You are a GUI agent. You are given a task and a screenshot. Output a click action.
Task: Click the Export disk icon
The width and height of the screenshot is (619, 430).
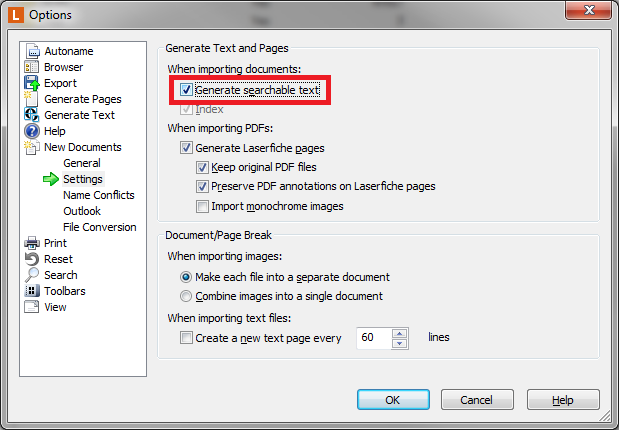pyautogui.click(x=32, y=83)
